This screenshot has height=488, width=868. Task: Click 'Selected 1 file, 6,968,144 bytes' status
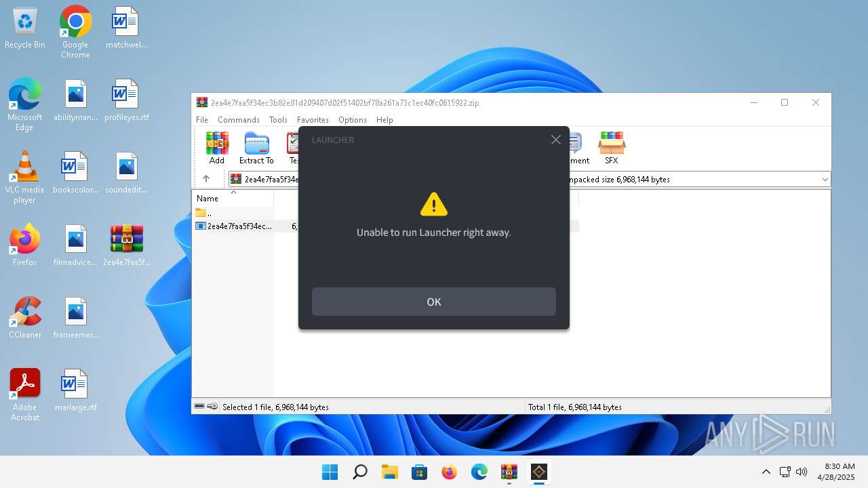coord(275,407)
